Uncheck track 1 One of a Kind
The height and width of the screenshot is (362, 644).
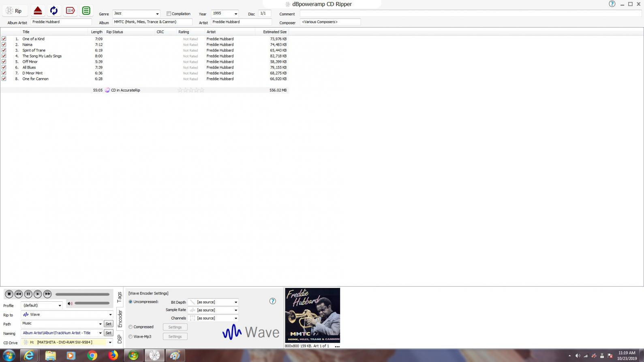pos(4,39)
